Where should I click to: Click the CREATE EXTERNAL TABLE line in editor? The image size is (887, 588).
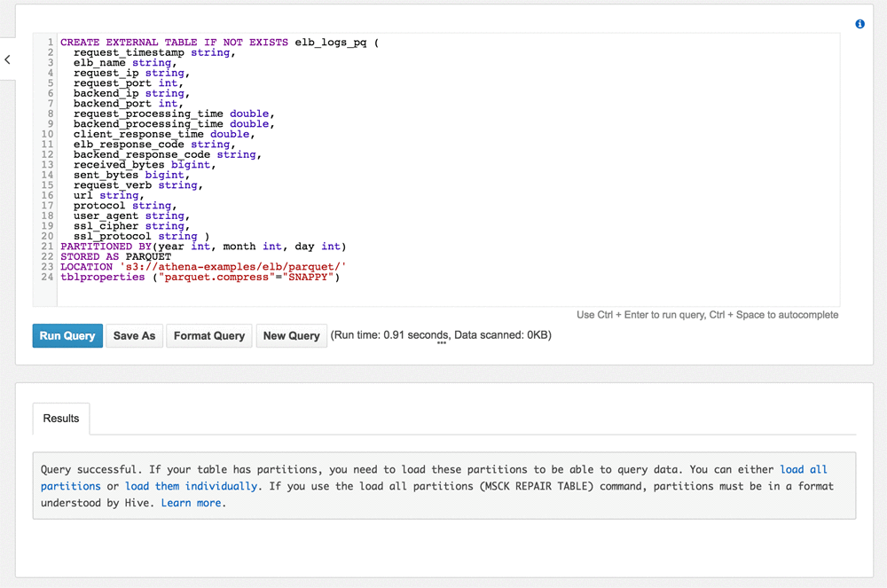(219, 43)
